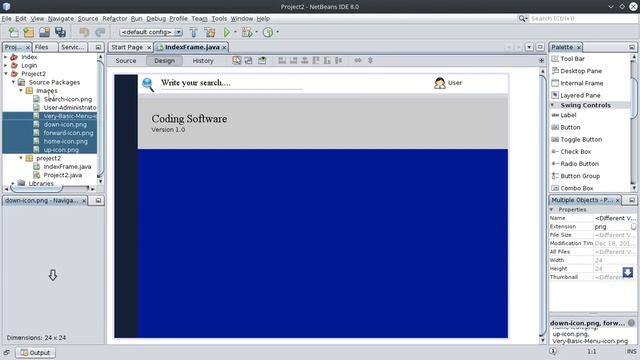This screenshot has width=640, height=360.
Task: Collapse the Source Packages node
Action: [13, 82]
